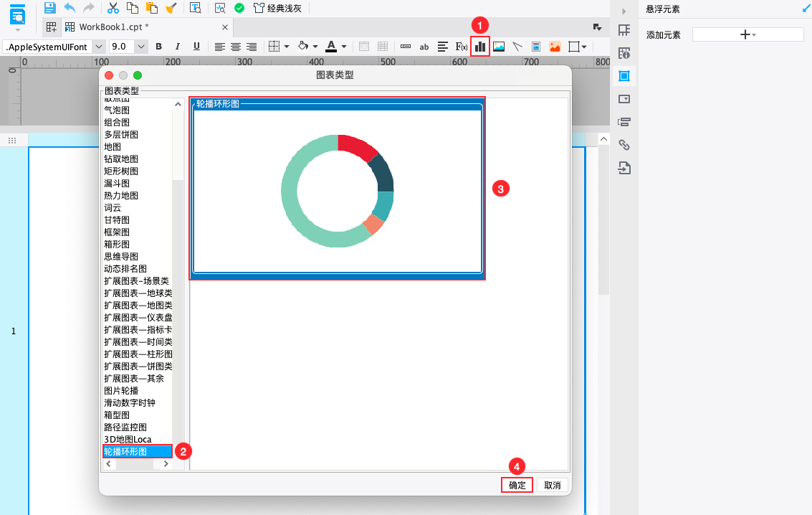Align text center
Screen dimensions: 812x515
[x=236, y=47]
